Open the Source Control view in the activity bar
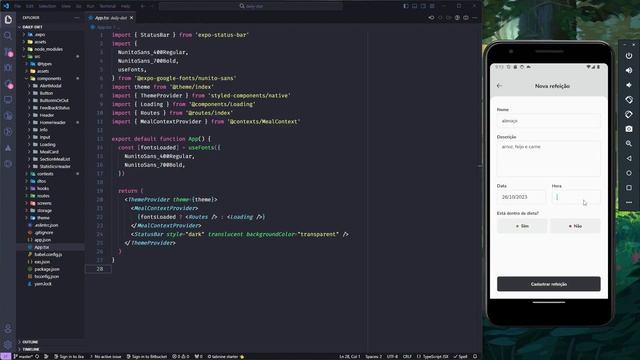The height and width of the screenshot is (360, 640). 8,52
